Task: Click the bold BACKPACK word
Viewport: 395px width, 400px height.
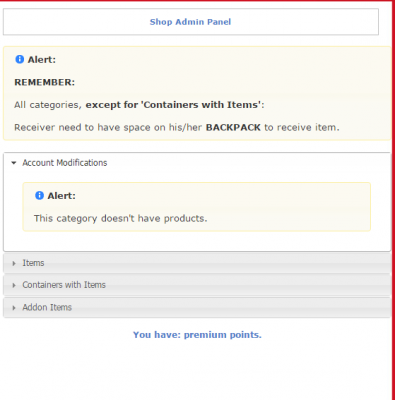Action: click(233, 127)
